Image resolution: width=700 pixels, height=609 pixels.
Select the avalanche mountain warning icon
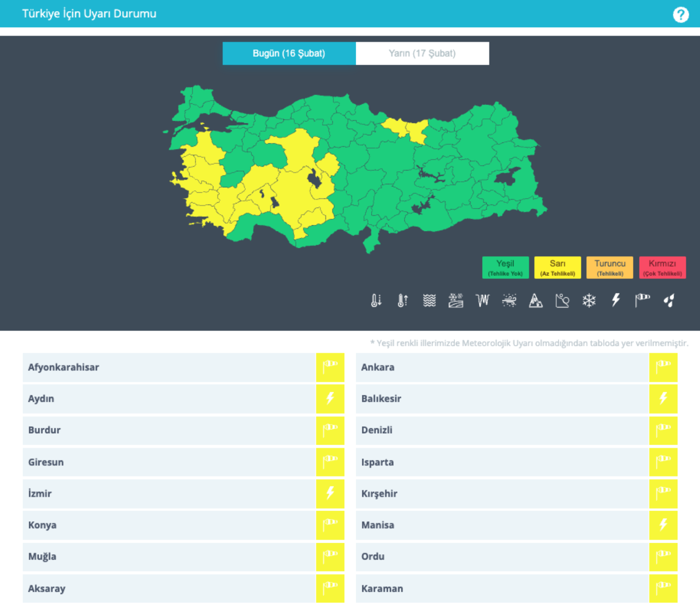(535, 301)
